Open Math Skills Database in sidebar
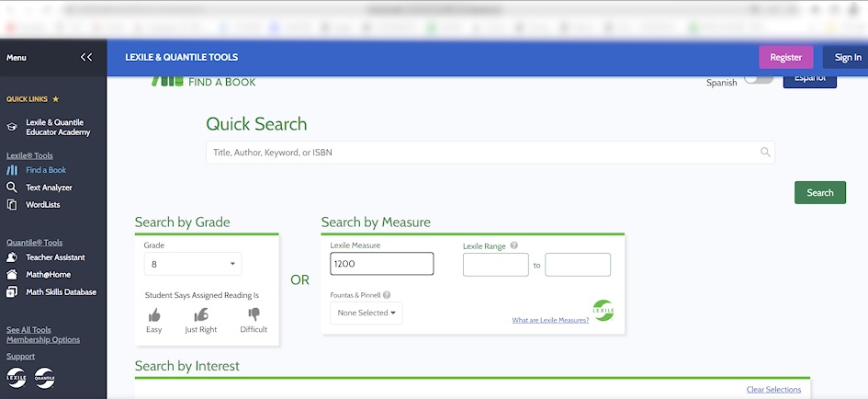 point(61,292)
